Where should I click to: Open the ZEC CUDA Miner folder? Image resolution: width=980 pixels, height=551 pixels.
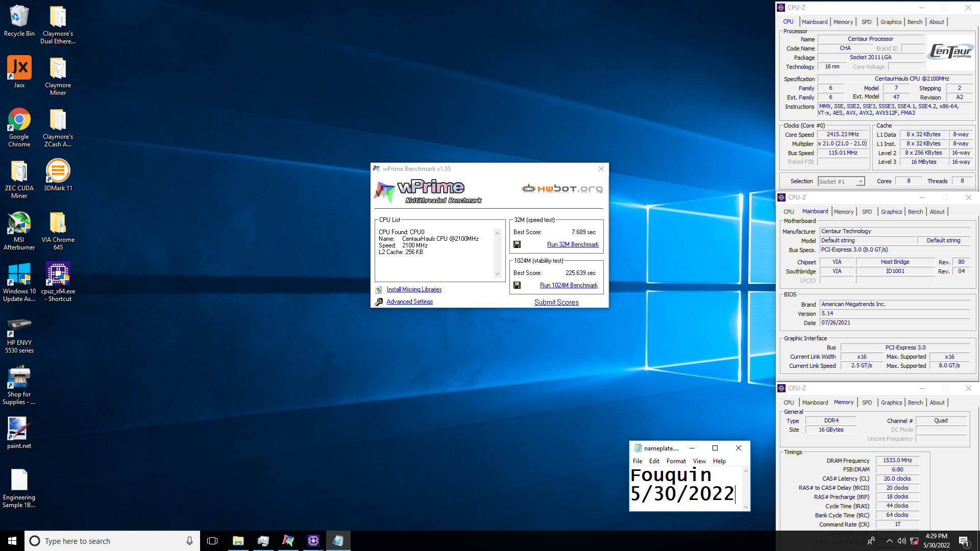19,179
